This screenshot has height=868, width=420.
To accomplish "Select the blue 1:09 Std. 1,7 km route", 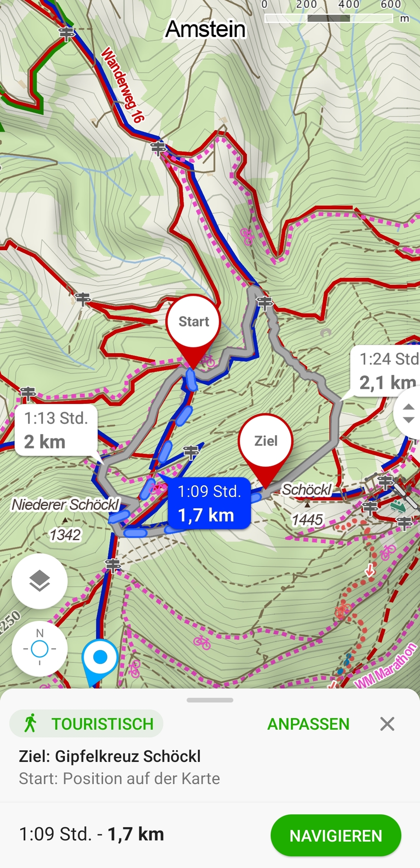I will pos(209,503).
